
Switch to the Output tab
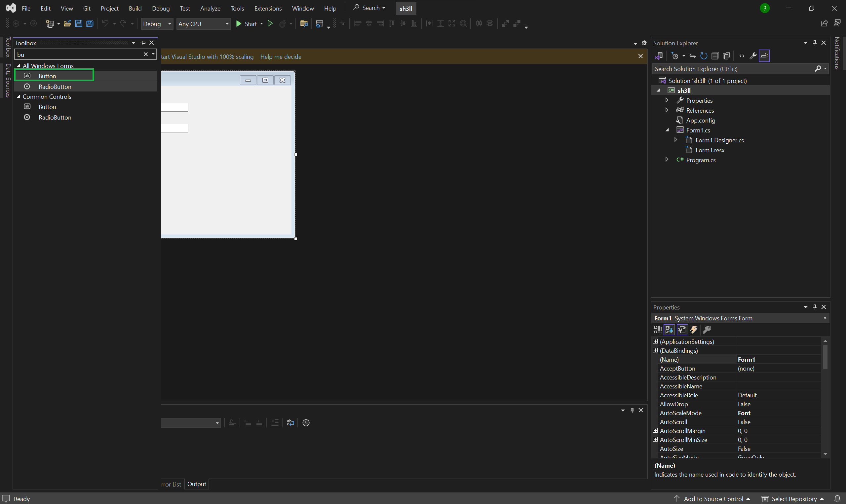[x=196, y=484]
